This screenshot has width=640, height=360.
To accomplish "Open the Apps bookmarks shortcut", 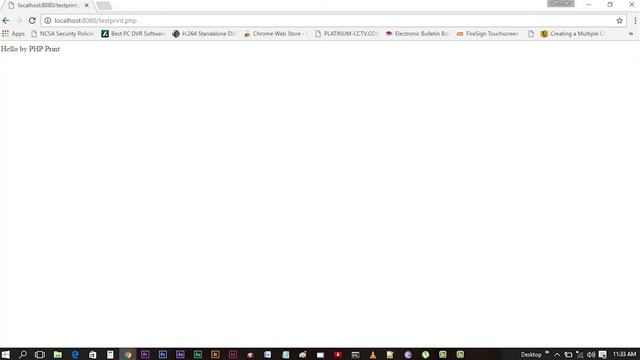I will click(13, 33).
